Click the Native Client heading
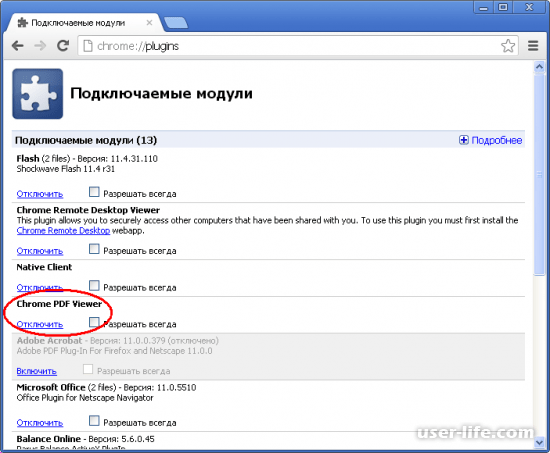The width and height of the screenshot is (550, 453). (x=44, y=267)
